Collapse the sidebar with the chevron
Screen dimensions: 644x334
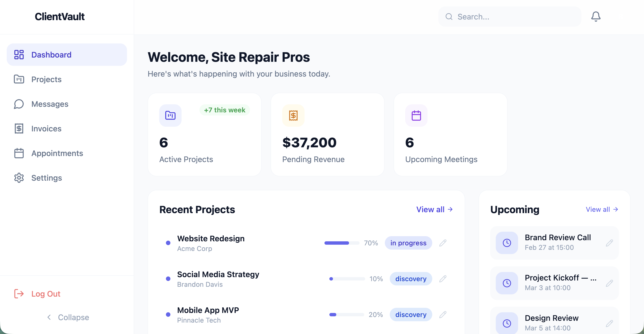[x=49, y=317]
